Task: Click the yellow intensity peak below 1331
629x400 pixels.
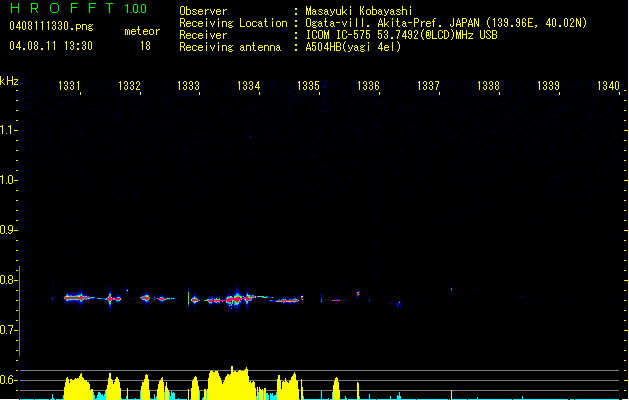Action: click(x=79, y=386)
